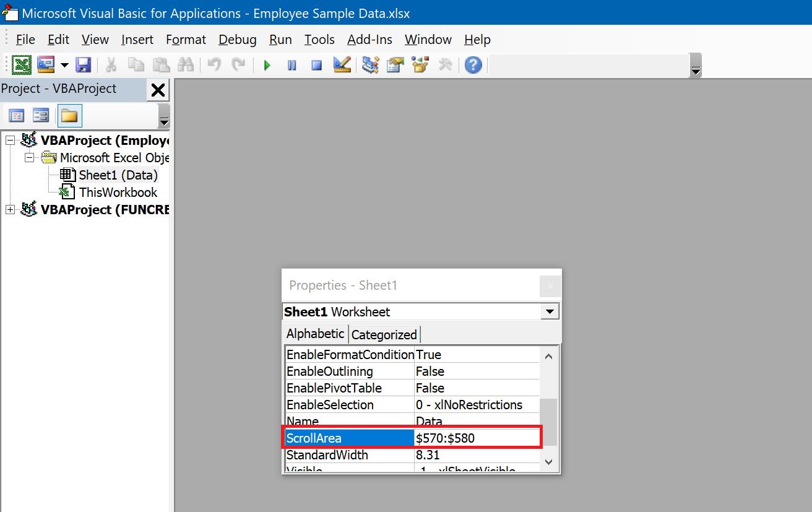
Task: Switch to the Categorized tab
Action: coord(384,334)
